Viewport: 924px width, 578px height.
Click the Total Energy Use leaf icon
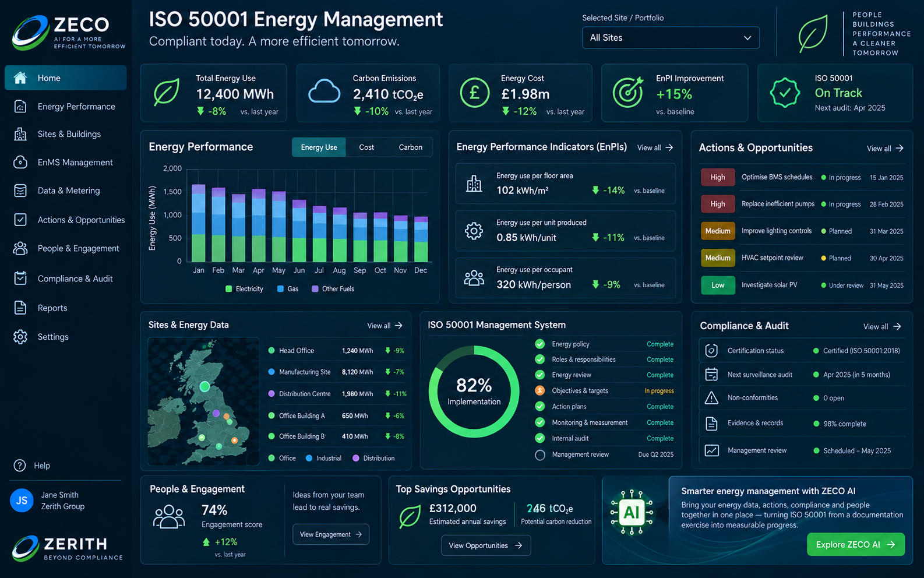[167, 93]
